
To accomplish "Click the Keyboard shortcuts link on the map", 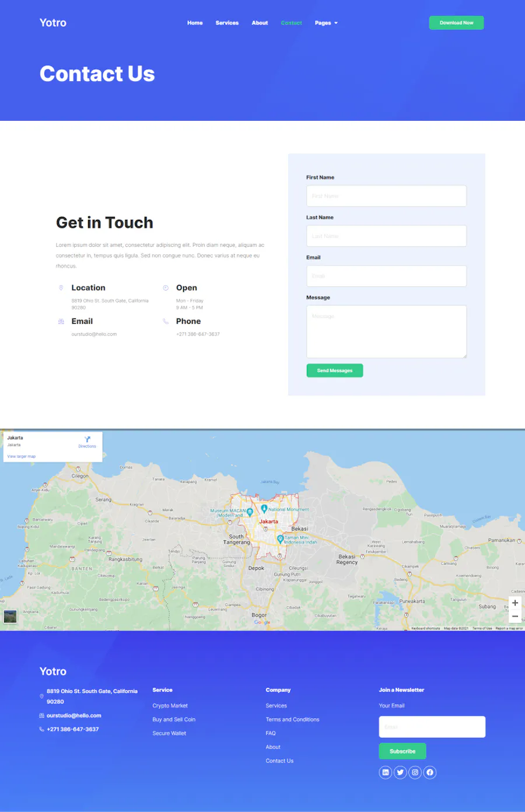I will click(426, 628).
